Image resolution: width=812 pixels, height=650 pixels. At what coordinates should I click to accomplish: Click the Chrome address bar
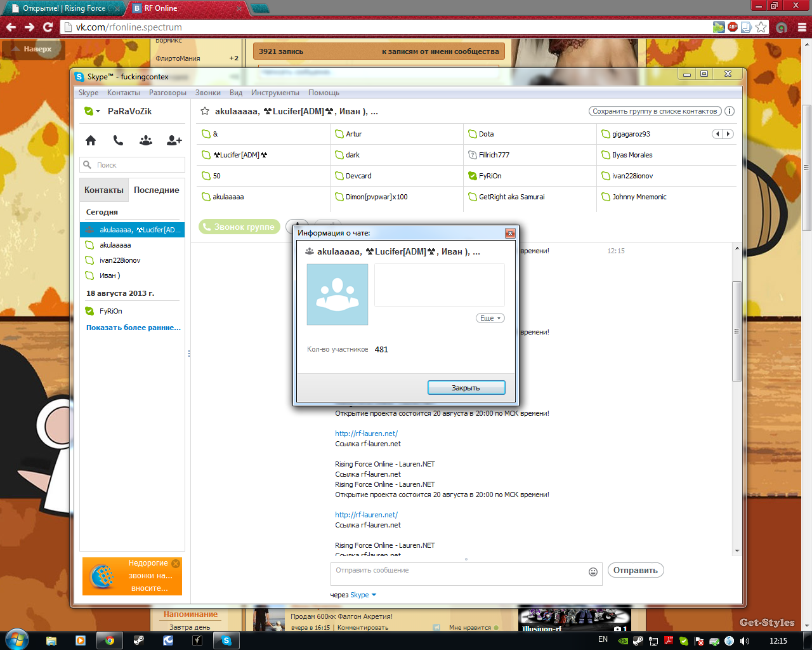pyautogui.click(x=387, y=27)
